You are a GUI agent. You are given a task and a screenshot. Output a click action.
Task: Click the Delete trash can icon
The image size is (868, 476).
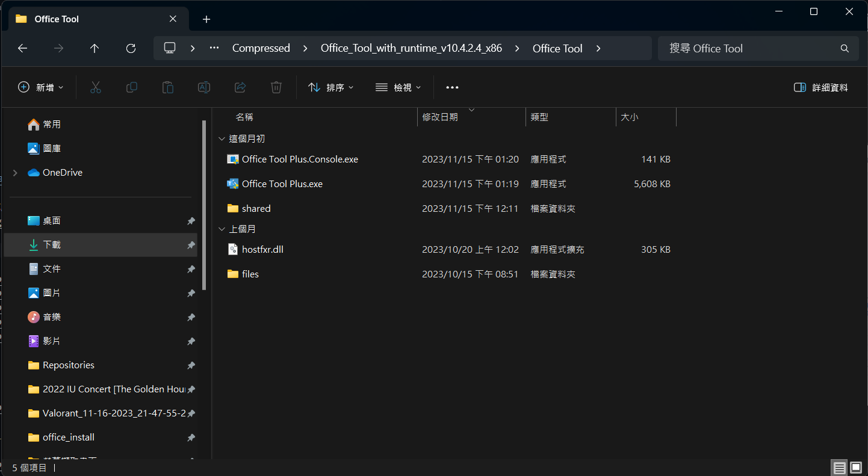tap(276, 87)
